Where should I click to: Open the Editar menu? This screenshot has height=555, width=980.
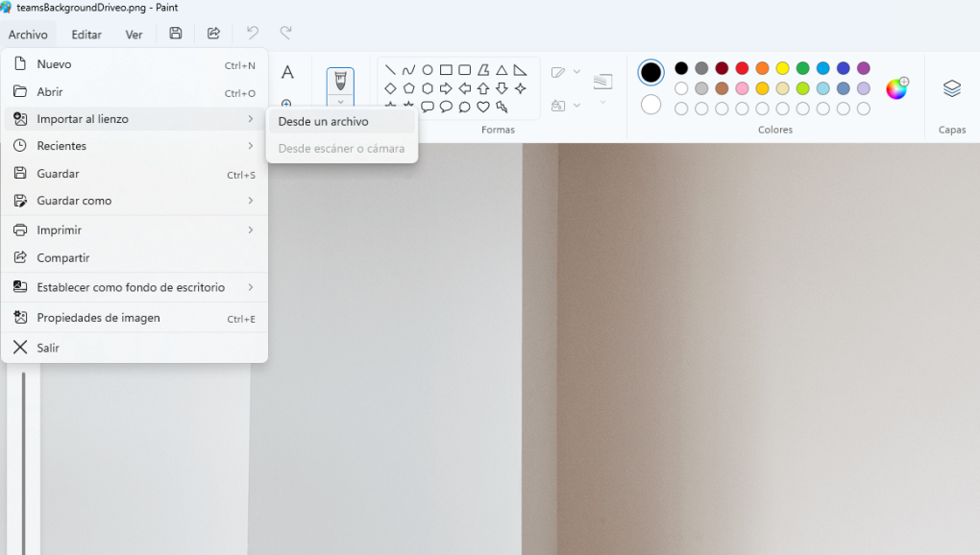(x=86, y=35)
